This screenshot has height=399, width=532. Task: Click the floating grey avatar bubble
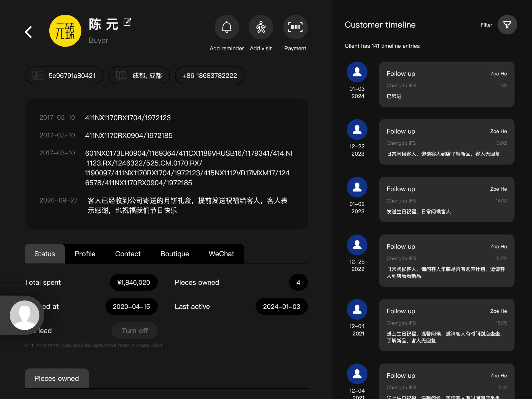click(24, 315)
